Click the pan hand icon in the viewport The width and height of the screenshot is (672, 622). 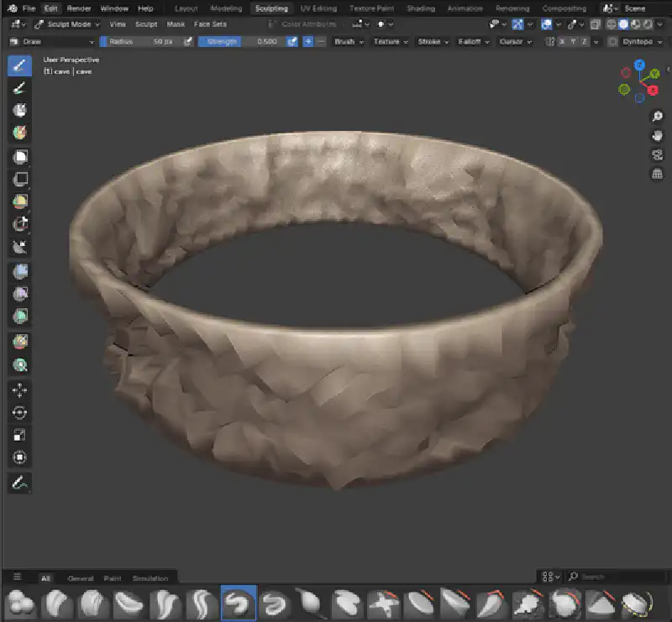coord(657,134)
